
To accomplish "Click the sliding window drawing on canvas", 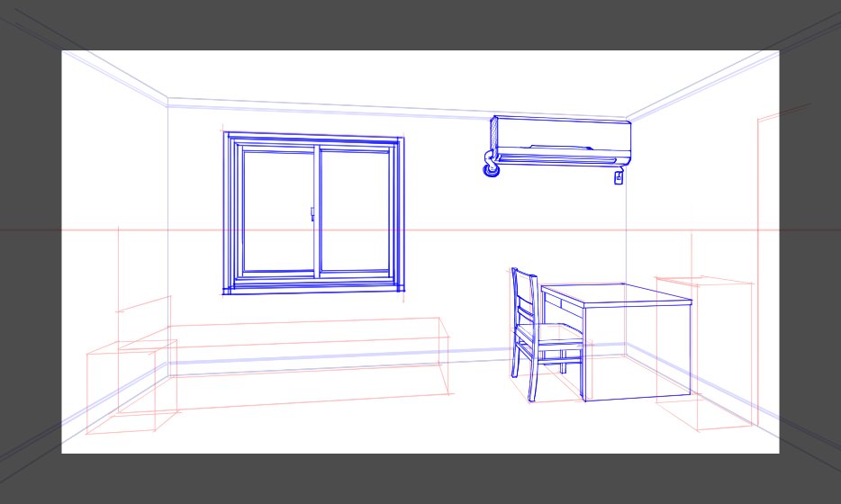I will pyautogui.click(x=313, y=213).
